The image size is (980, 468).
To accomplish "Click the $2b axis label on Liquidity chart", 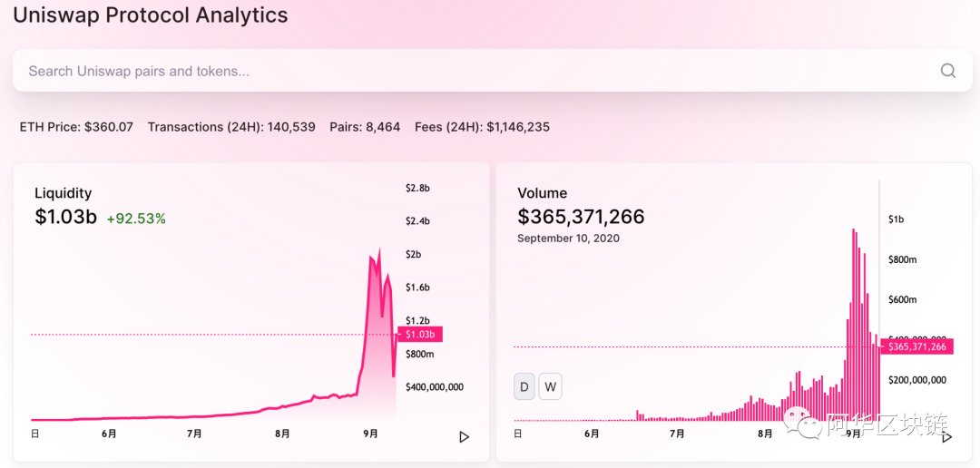I will pos(414,254).
